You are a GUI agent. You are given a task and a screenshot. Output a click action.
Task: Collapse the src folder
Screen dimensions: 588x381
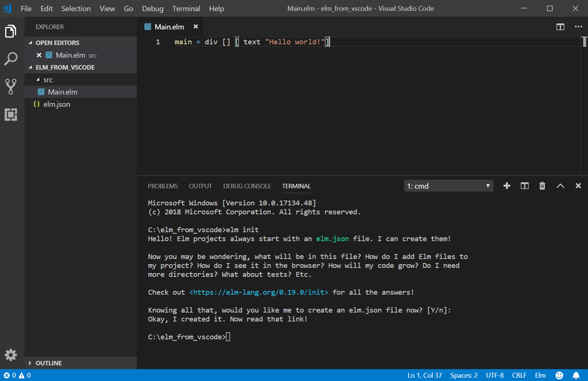48,80
